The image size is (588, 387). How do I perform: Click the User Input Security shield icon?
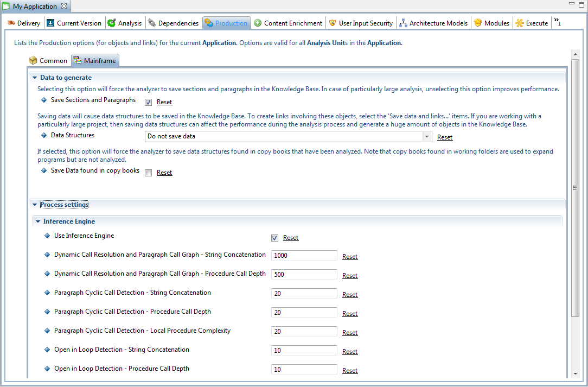(333, 23)
